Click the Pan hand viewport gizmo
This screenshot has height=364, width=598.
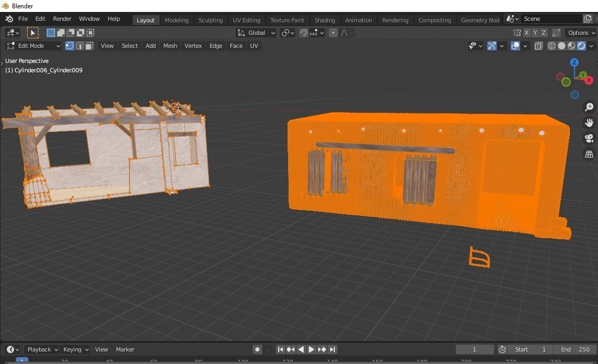589,123
